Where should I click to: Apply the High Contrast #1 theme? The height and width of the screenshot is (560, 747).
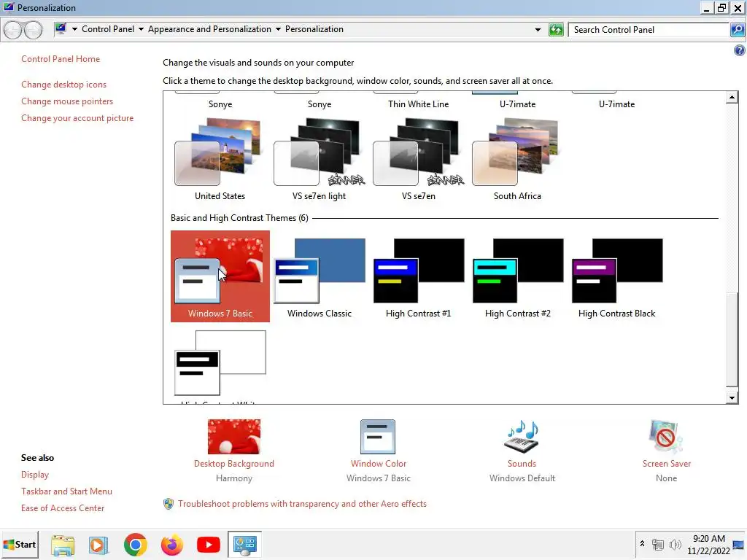tap(418, 276)
